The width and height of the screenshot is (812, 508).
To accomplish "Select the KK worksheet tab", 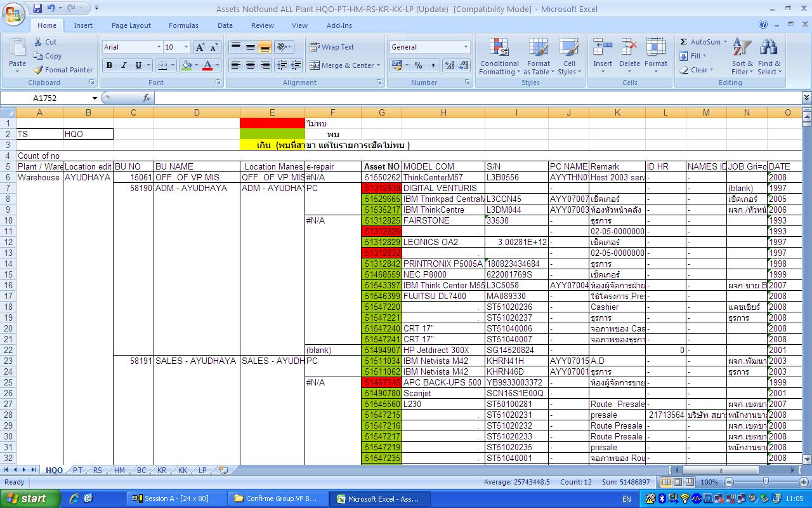I will (x=183, y=471).
